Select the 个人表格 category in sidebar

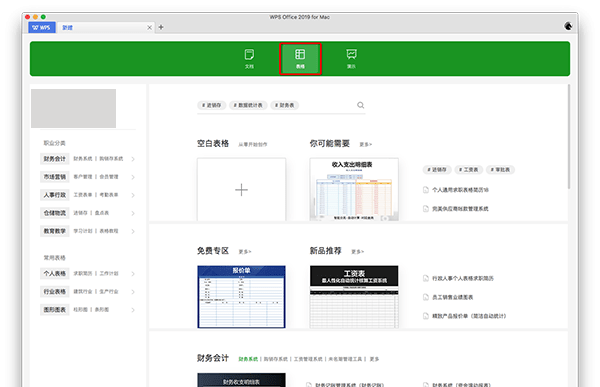(55, 273)
